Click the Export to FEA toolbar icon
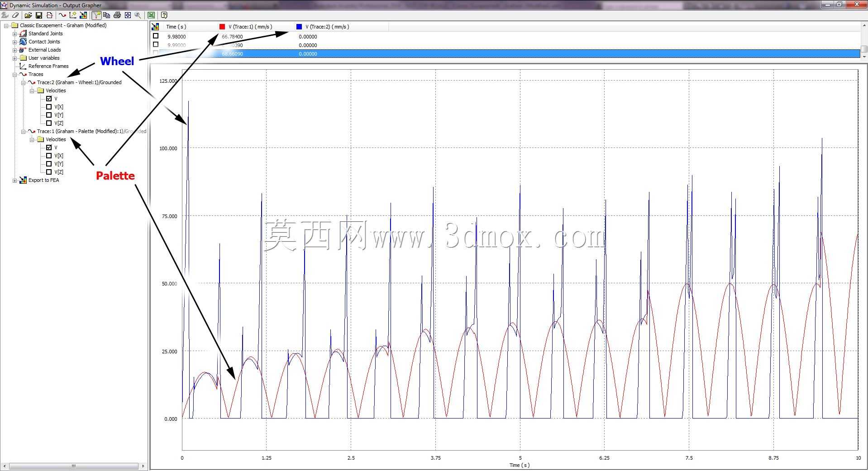Screen dimensions: 868x471 coord(83,15)
